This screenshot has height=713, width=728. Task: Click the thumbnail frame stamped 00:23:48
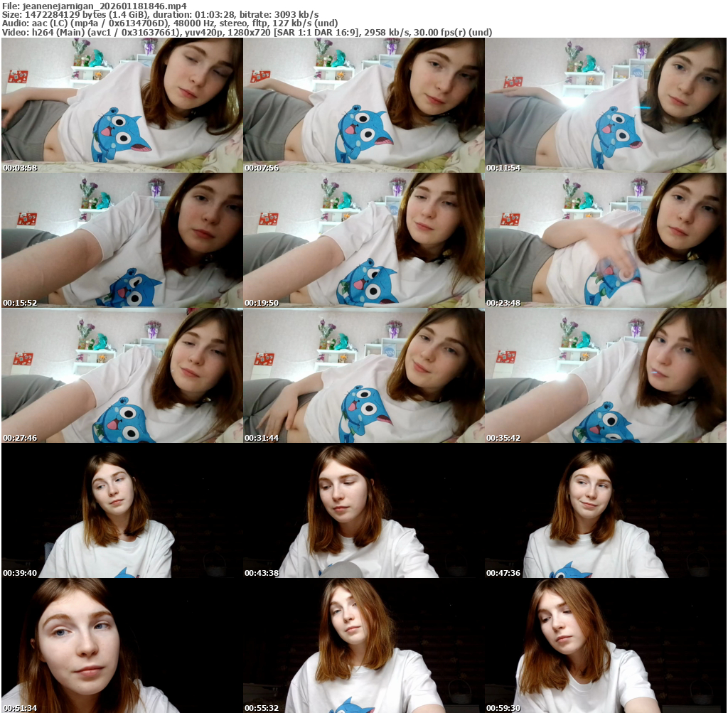606,240
